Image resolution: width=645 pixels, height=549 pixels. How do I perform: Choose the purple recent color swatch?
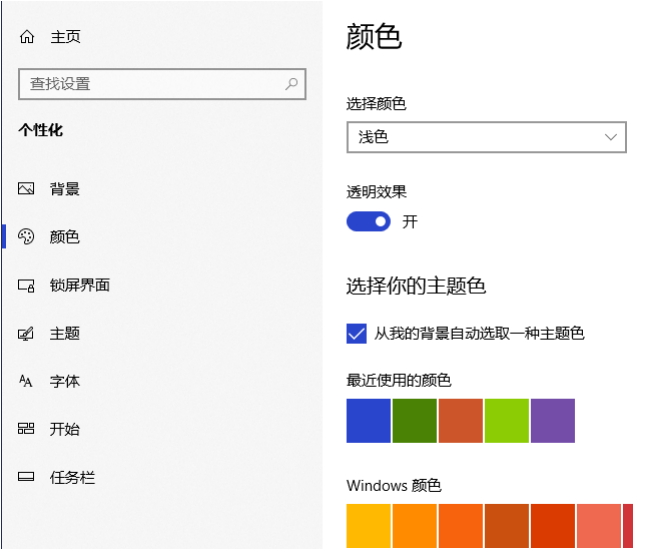click(x=552, y=420)
